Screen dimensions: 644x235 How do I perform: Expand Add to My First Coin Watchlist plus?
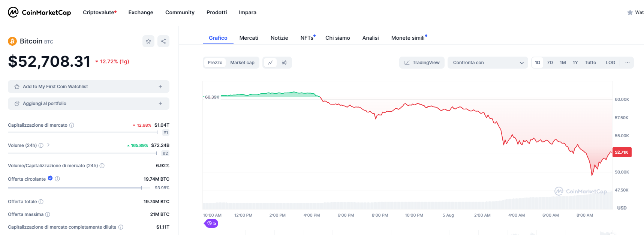click(160, 87)
